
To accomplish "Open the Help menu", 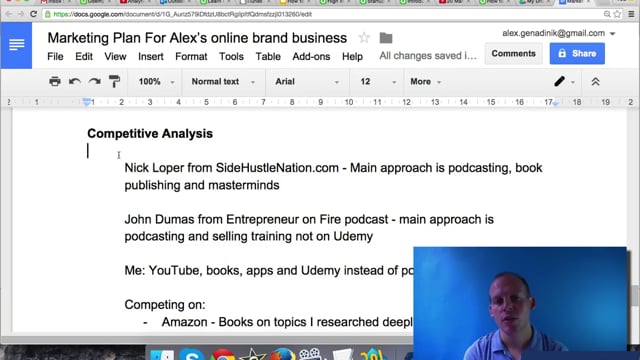I will coord(352,56).
